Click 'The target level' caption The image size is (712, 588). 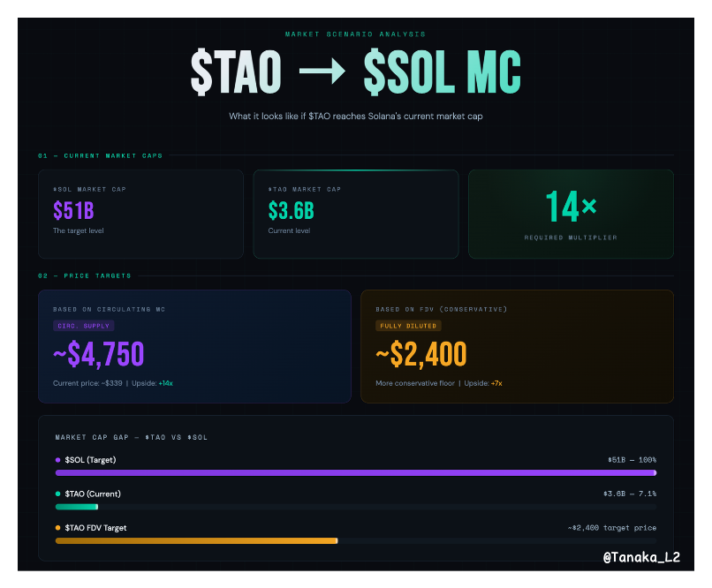pyautogui.click(x=78, y=230)
